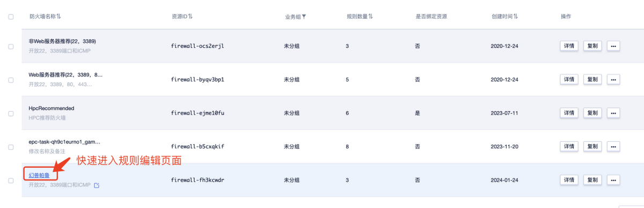Sort by resource ID column icon
This screenshot has height=208, width=644.
(191, 17)
